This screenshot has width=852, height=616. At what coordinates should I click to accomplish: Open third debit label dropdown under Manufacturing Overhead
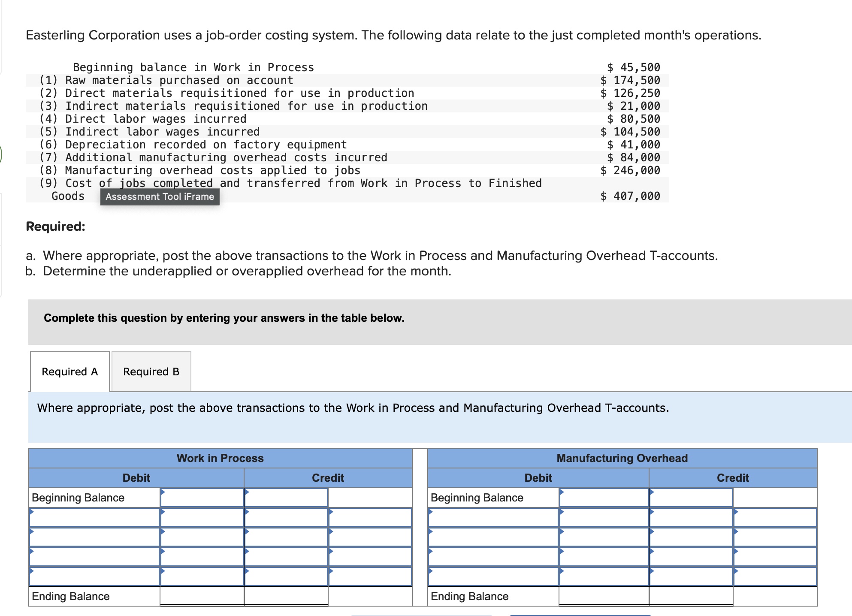493,557
